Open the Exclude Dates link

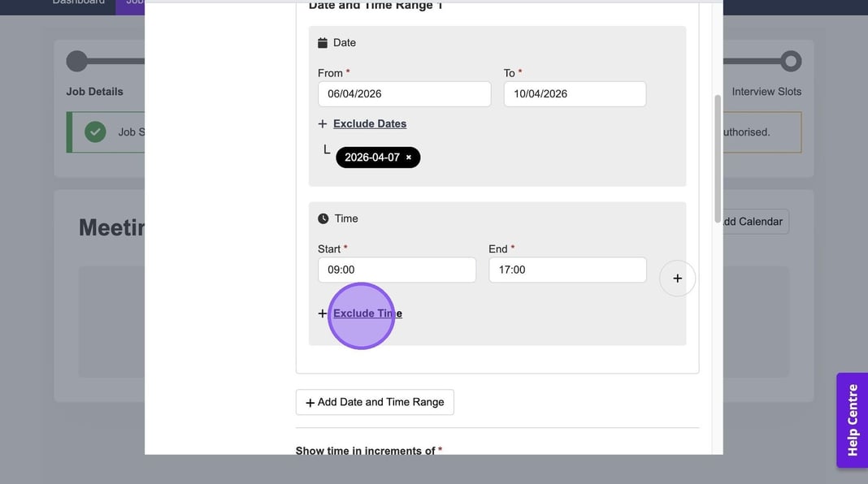pos(370,124)
